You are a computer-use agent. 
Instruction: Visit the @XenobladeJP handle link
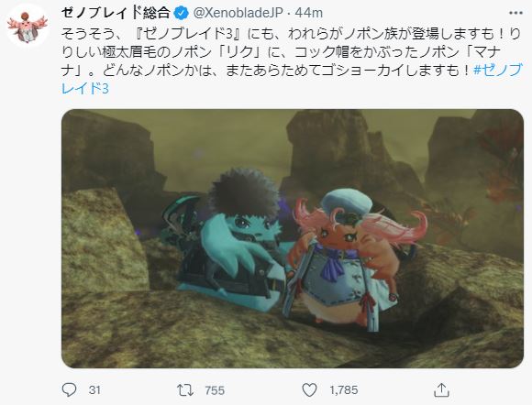(238, 13)
